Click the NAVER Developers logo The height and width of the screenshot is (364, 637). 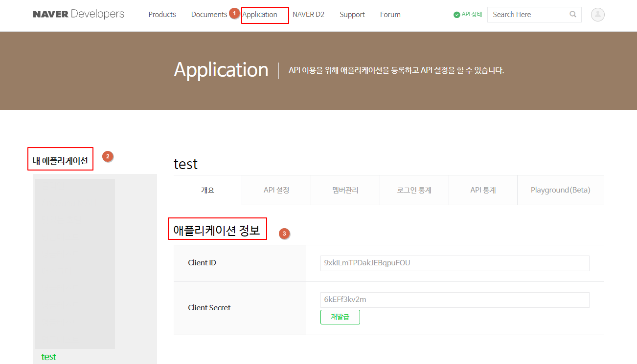point(78,14)
